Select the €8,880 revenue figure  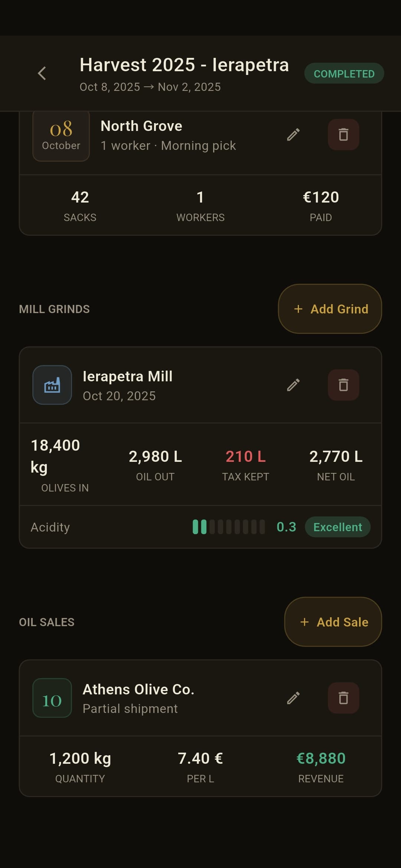tap(321, 759)
